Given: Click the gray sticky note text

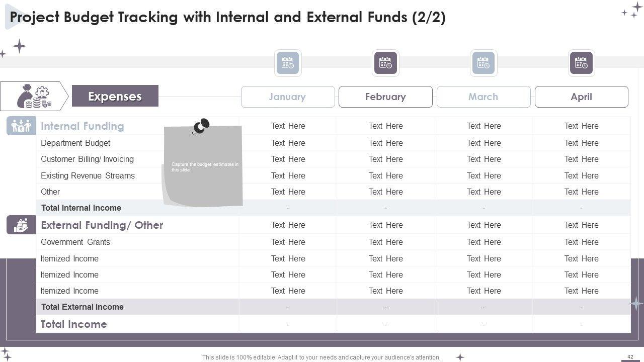Looking at the screenshot, I should pos(205,167).
